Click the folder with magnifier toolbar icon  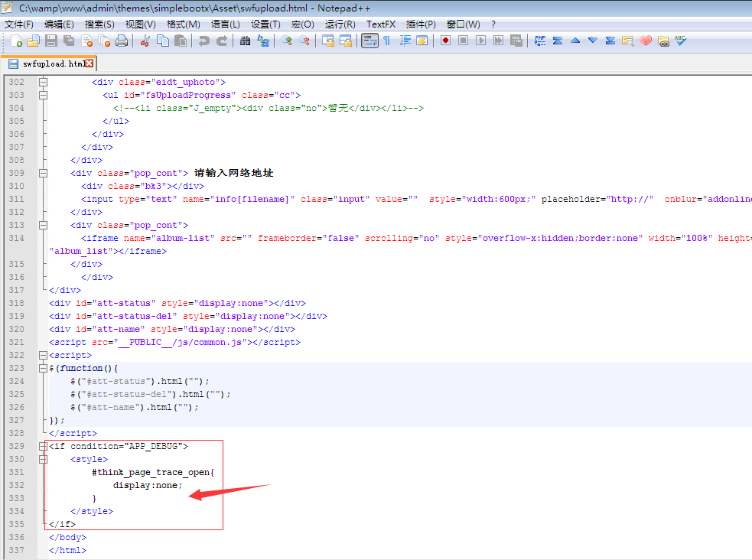(628, 41)
